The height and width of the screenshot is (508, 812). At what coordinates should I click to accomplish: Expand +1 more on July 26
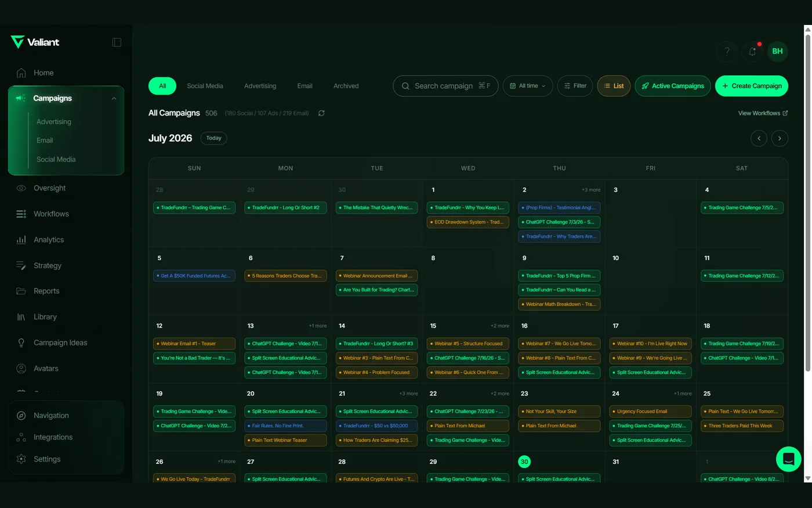[227, 462]
